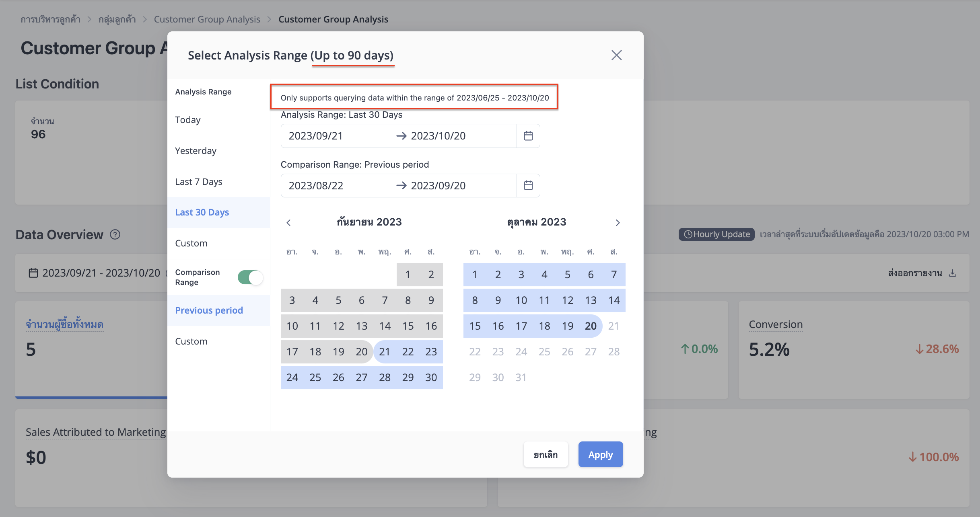Open the Analysis Range calendar icon

(528, 136)
